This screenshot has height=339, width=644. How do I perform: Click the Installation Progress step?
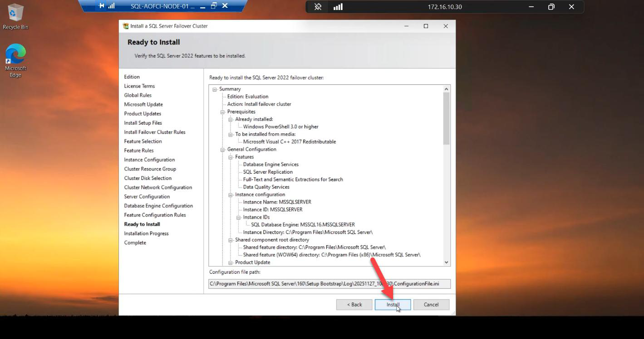(147, 234)
